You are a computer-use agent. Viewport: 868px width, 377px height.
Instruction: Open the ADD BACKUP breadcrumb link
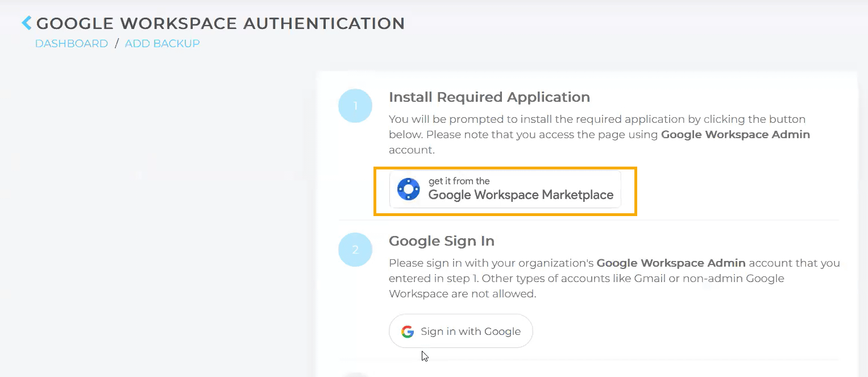[x=162, y=44]
